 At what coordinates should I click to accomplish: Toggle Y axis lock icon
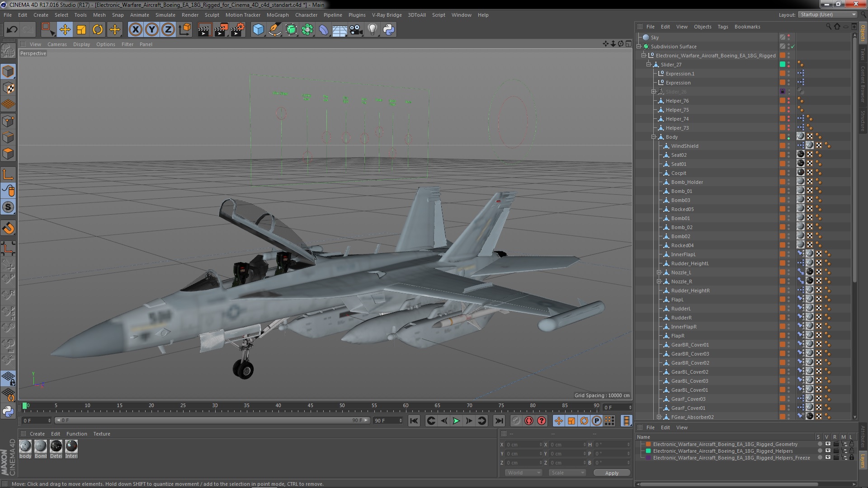[152, 30]
